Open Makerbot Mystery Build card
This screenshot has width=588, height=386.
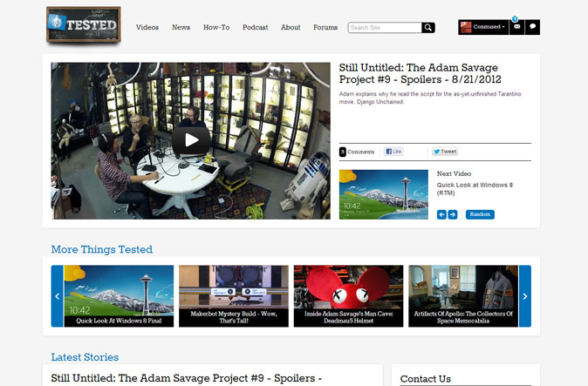(x=234, y=296)
